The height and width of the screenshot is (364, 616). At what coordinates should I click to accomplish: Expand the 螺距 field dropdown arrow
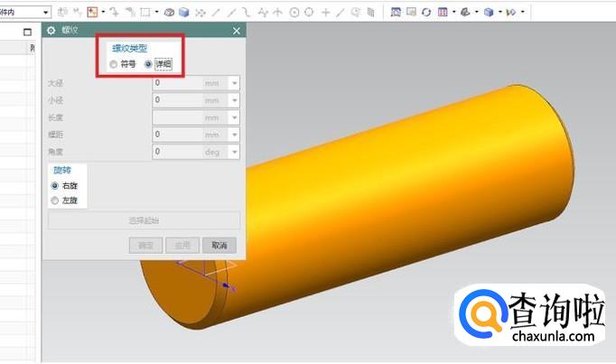click(235, 135)
